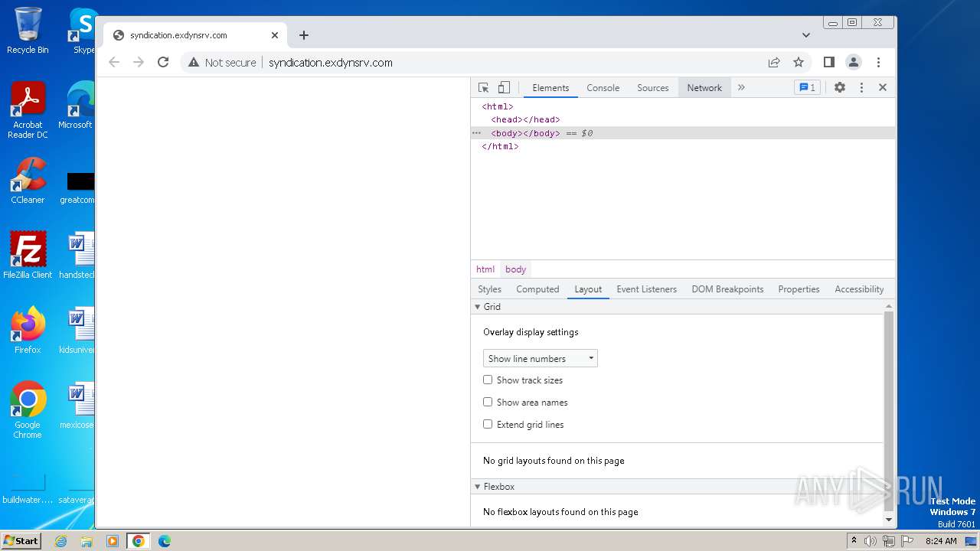Open the issues counter badge
Screen dimensions: 980x551
coord(807,87)
